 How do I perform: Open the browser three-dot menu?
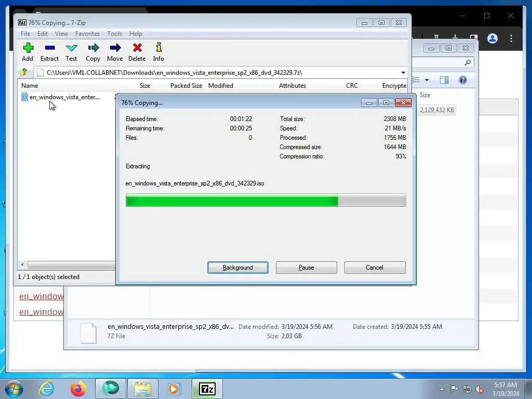coord(511,38)
